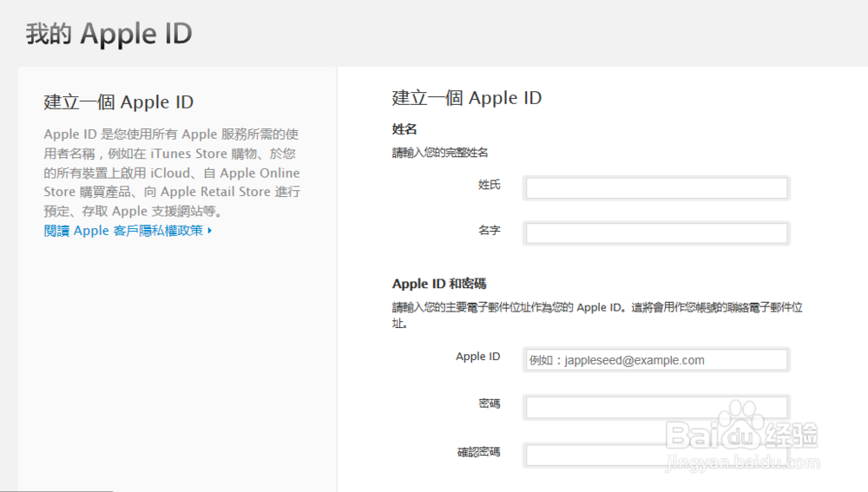Click into the 密碼 password field

pyautogui.click(x=656, y=407)
